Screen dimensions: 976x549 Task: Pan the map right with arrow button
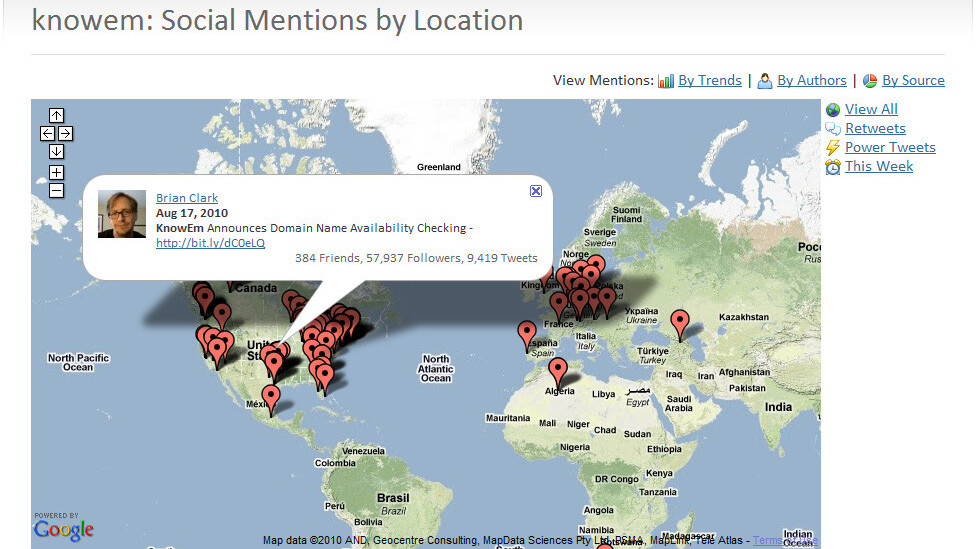[65, 133]
